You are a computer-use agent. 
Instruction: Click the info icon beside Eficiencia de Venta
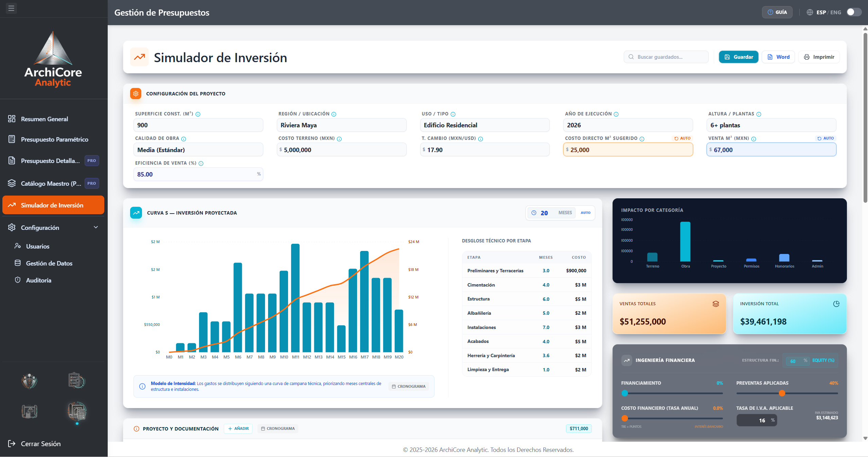201,163
